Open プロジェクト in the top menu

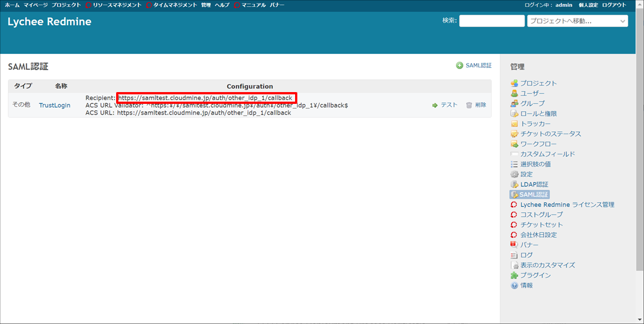click(66, 5)
